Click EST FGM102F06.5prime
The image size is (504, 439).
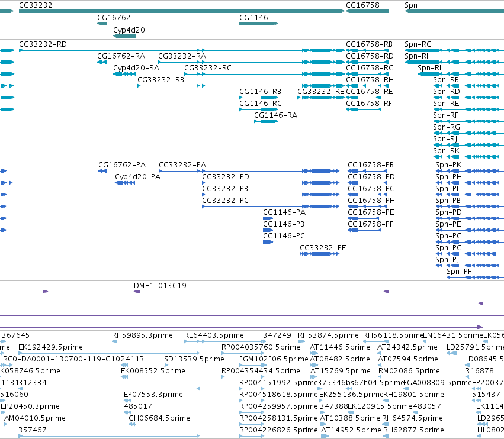tap(274, 359)
